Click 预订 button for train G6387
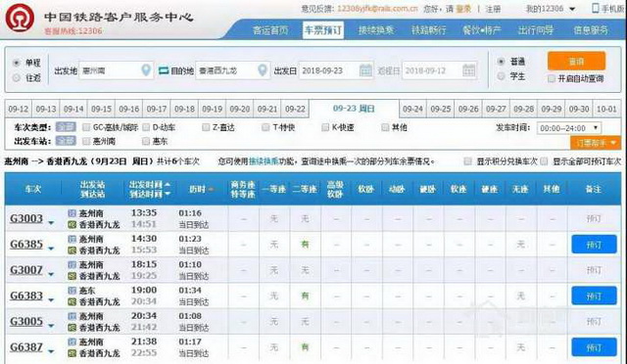The height and width of the screenshot is (364, 627). pyautogui.click(x=594, y=347)
